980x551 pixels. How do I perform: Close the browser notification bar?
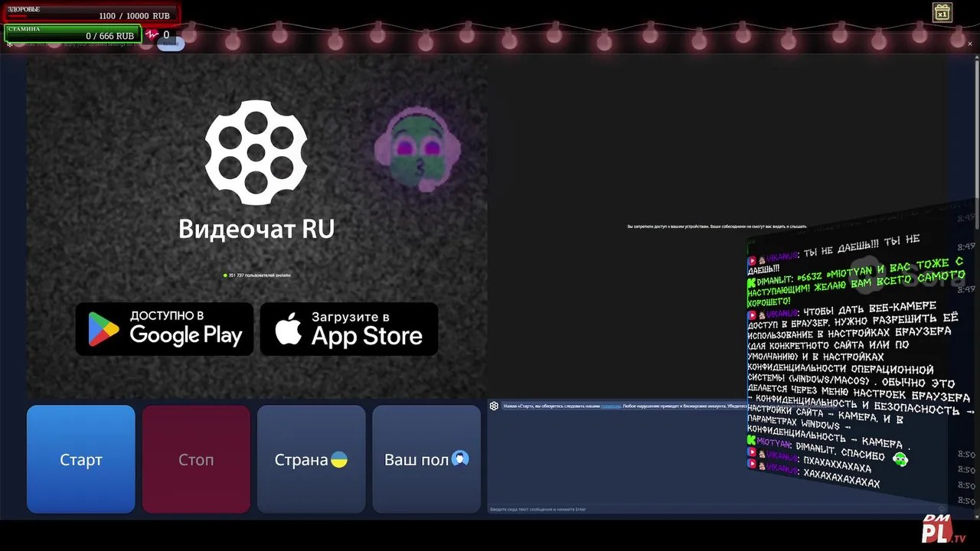970,44
